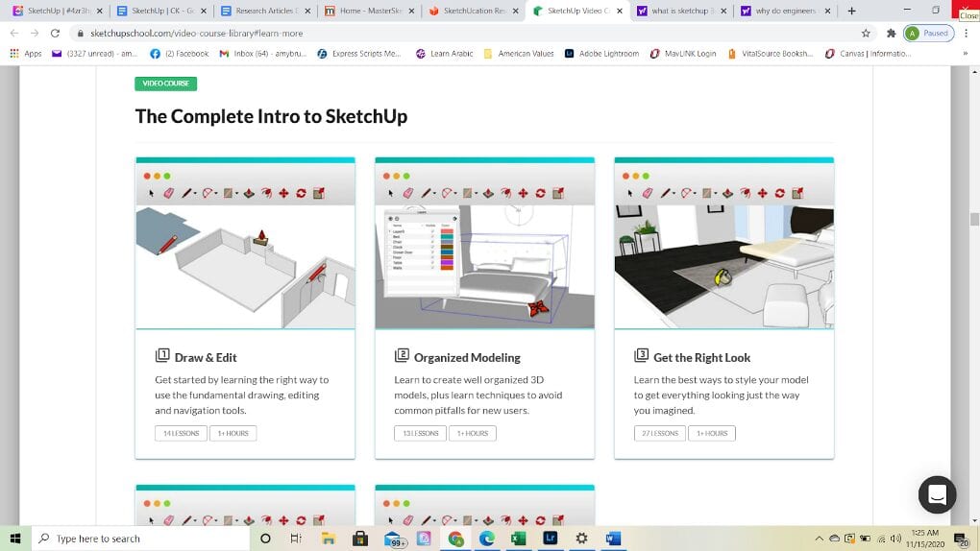Open the Chrome three-dot menu
The height and width of the screenshot is (551, 980).
[x=967, y=33]
